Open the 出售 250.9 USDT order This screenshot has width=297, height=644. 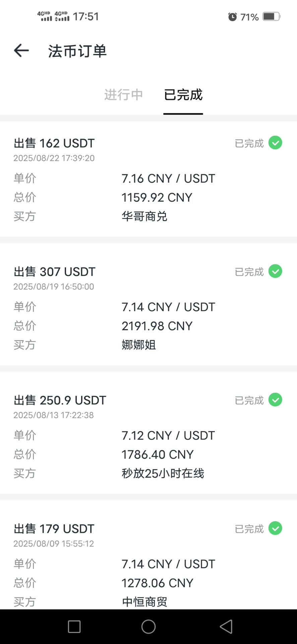point(60,400)
